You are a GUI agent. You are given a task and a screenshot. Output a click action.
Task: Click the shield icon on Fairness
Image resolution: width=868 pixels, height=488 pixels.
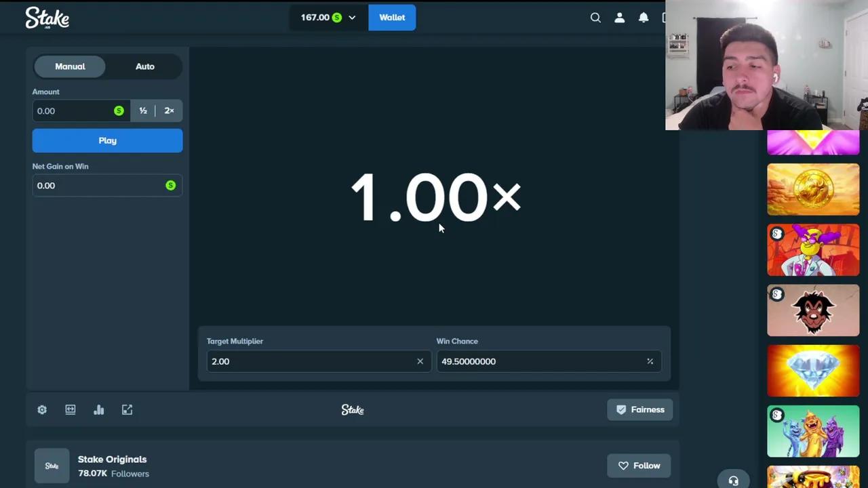pos(621,409)
